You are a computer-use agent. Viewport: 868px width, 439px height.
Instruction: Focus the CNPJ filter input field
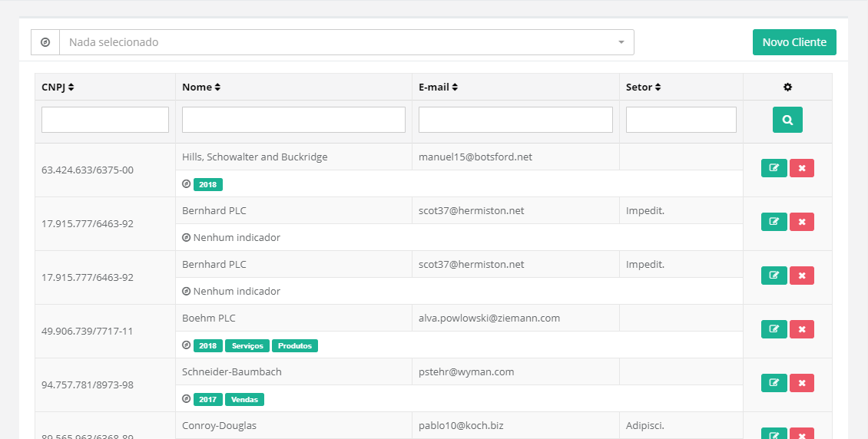tap(105, 120)
